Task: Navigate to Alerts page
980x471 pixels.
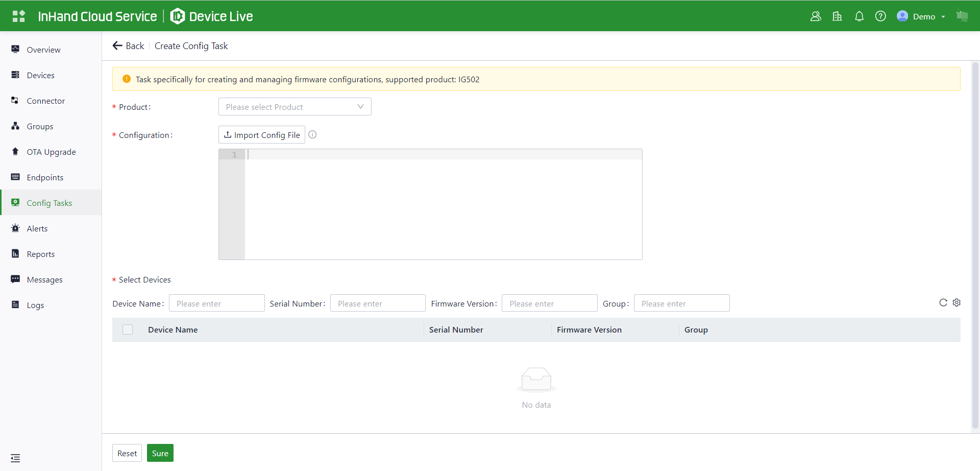Action: click(37, 228)
